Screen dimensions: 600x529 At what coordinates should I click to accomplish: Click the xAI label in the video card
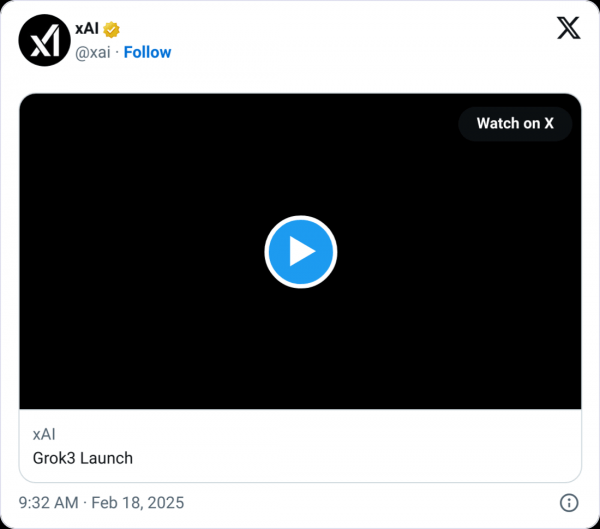[x=44, y=435]
